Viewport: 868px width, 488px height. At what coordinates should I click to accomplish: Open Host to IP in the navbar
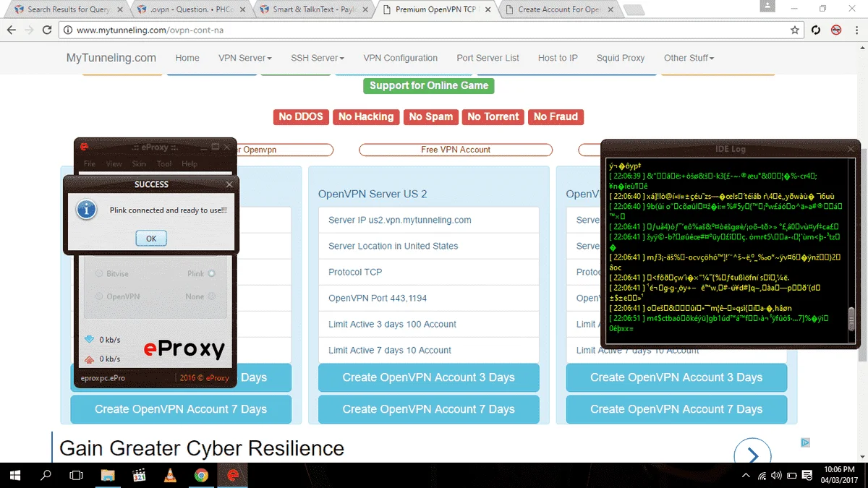pos(558,58)
